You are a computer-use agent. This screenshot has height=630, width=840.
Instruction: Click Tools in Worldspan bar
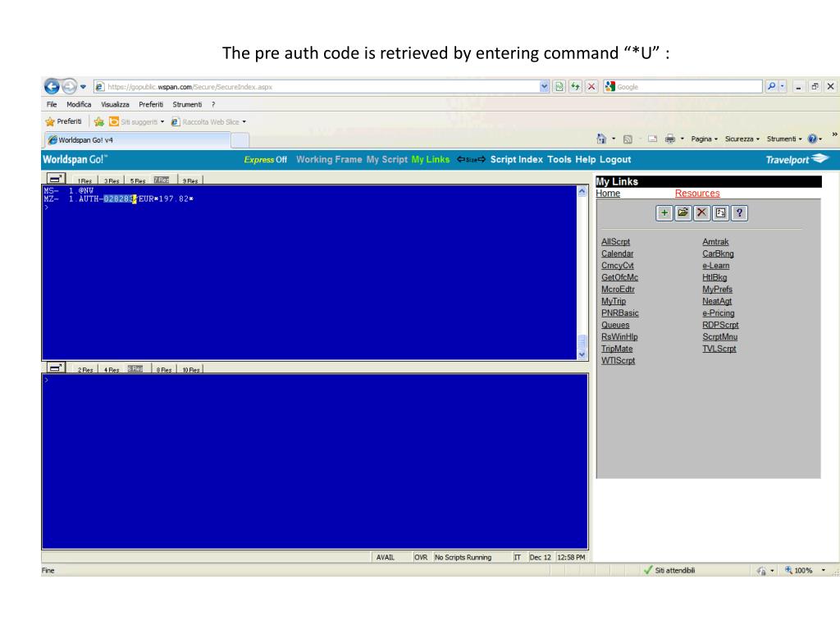(x=559, y=160)
